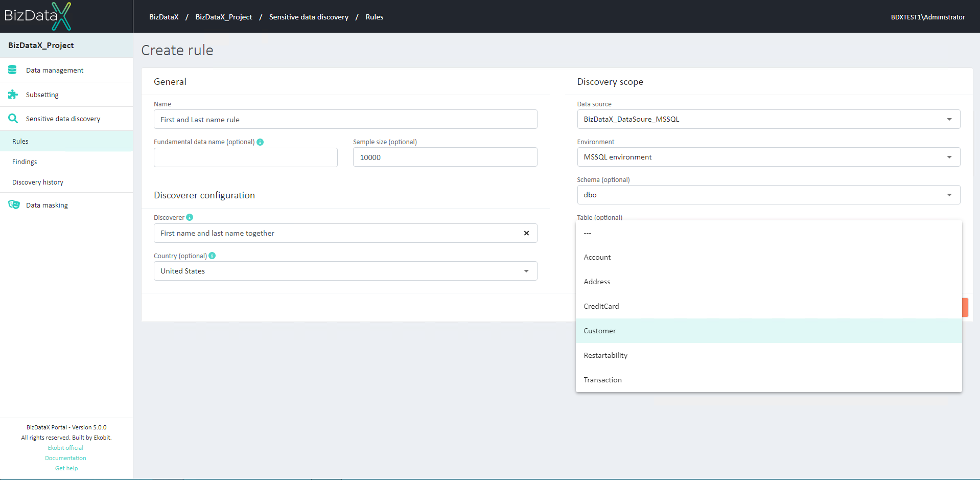Click the Discoverer configuration heading
980x480 pixels.
[204, 195]
